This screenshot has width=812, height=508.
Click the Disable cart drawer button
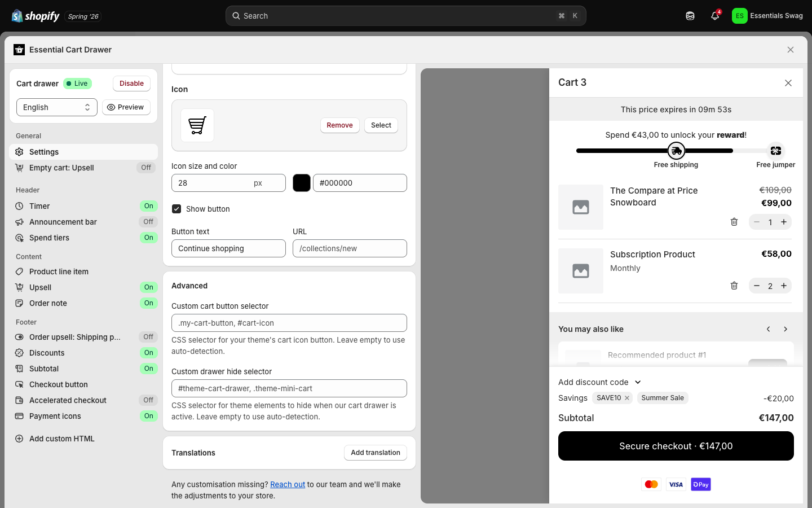(131, 84)
